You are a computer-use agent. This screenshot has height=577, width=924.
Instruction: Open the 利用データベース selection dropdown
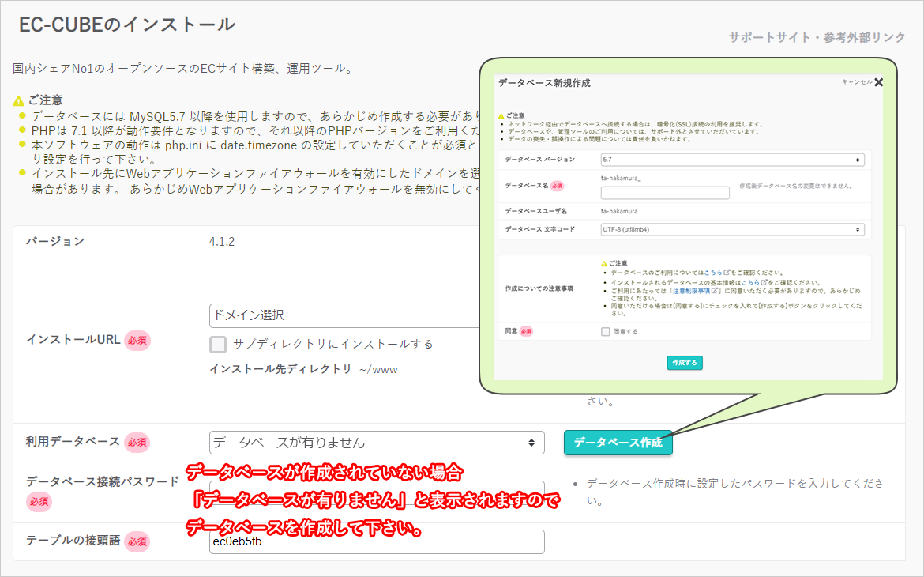click(375, 443)
